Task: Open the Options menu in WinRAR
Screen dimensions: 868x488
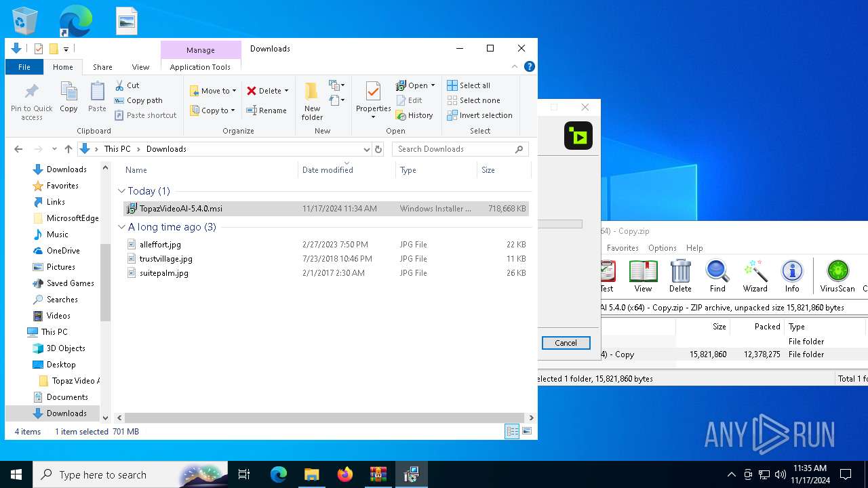Action: click(662, 248)
